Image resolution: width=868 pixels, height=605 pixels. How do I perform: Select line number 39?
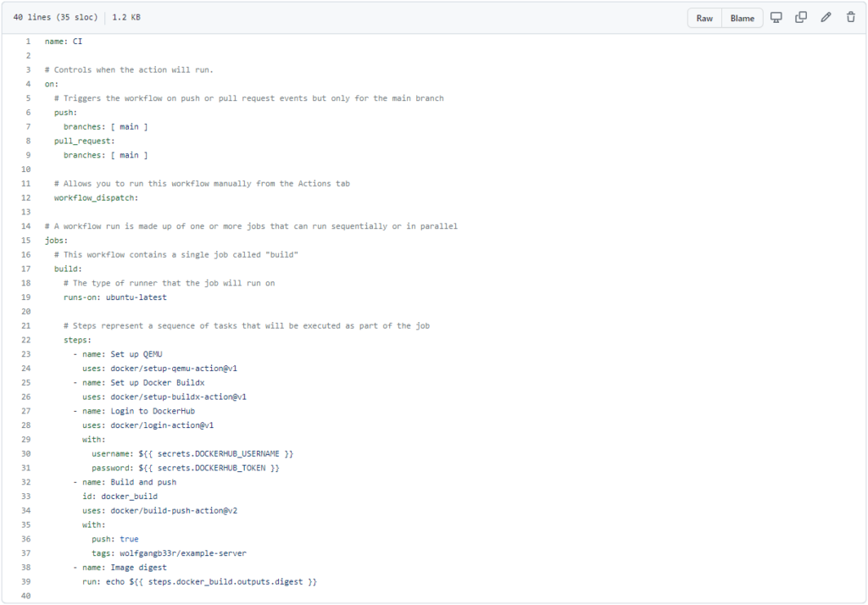tap(26, 582)
